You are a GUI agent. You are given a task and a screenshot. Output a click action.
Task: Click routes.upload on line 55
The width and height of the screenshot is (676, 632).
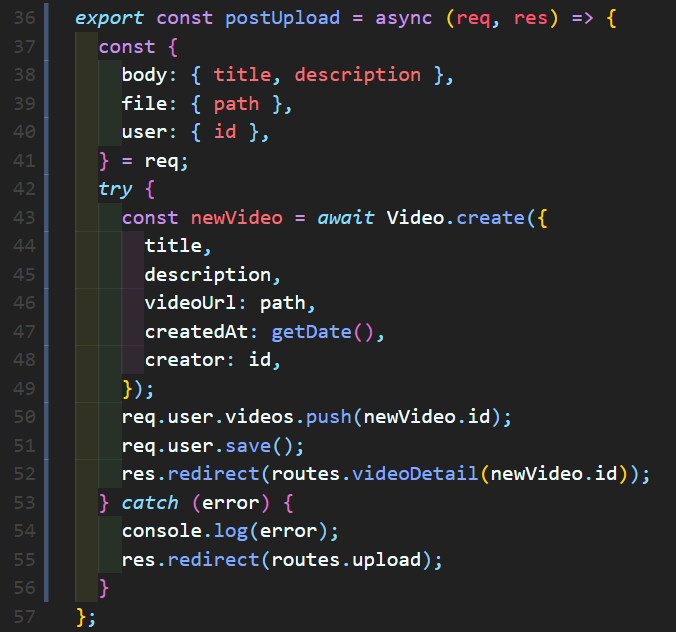(346, 560)
